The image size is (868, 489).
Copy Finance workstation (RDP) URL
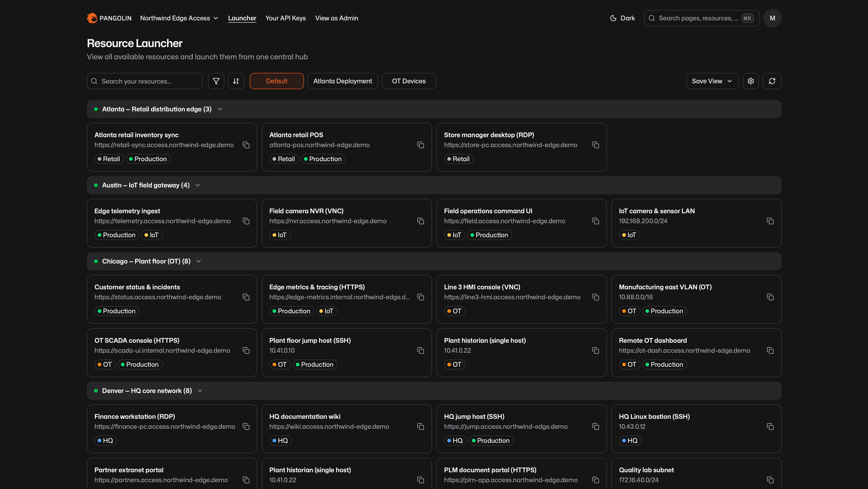coord(246,427)
